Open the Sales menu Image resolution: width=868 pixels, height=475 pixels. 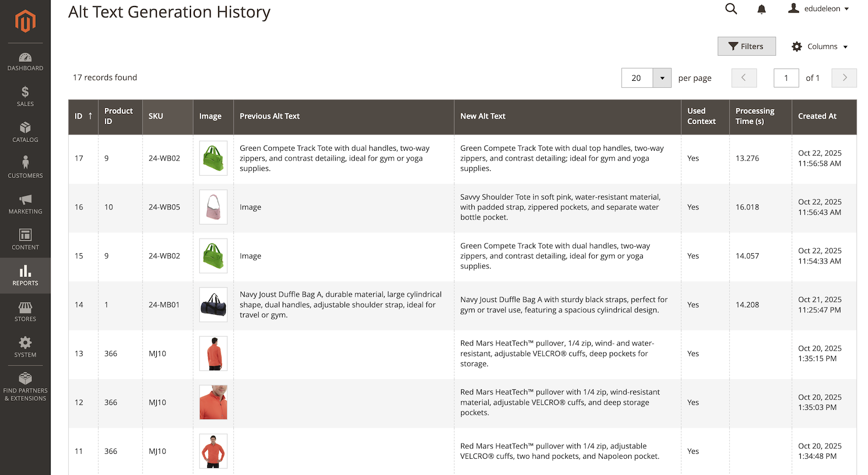(25, 98)
